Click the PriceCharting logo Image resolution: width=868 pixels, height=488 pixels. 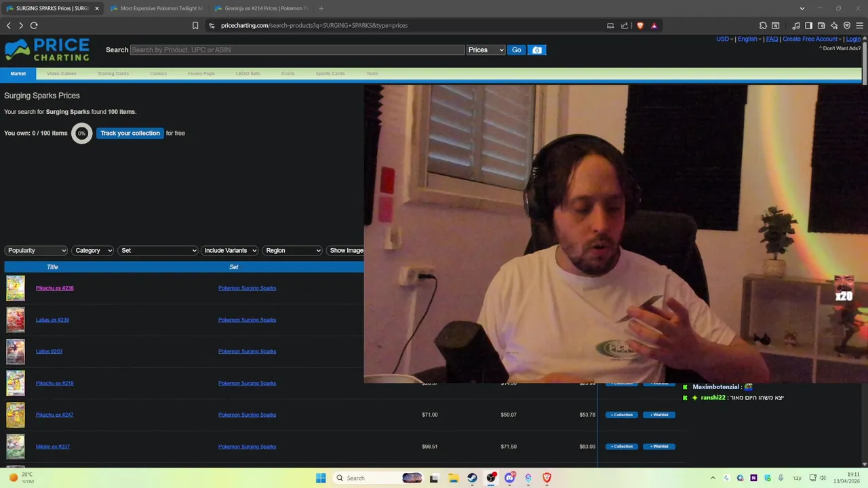[x=47, y=49]
